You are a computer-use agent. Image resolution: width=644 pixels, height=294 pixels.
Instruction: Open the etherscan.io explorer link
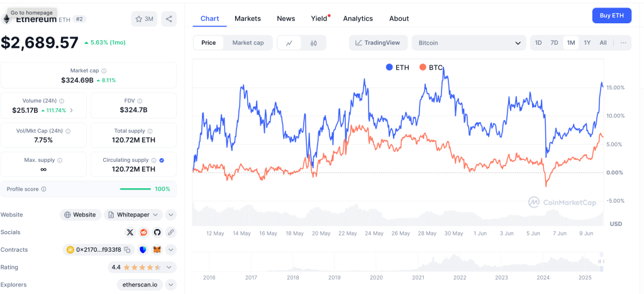pos(140,285)
